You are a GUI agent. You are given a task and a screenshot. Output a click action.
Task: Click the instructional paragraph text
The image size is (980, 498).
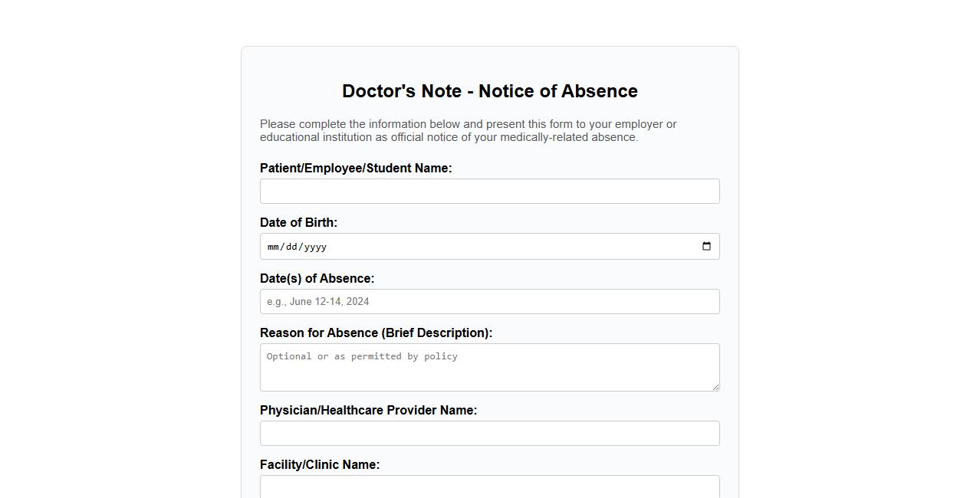[x=468, y=130]
